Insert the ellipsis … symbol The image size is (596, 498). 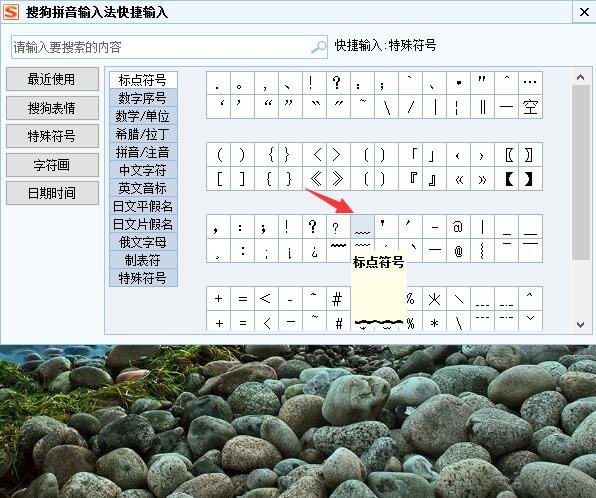pyautogui.click(x=530, y=83)
